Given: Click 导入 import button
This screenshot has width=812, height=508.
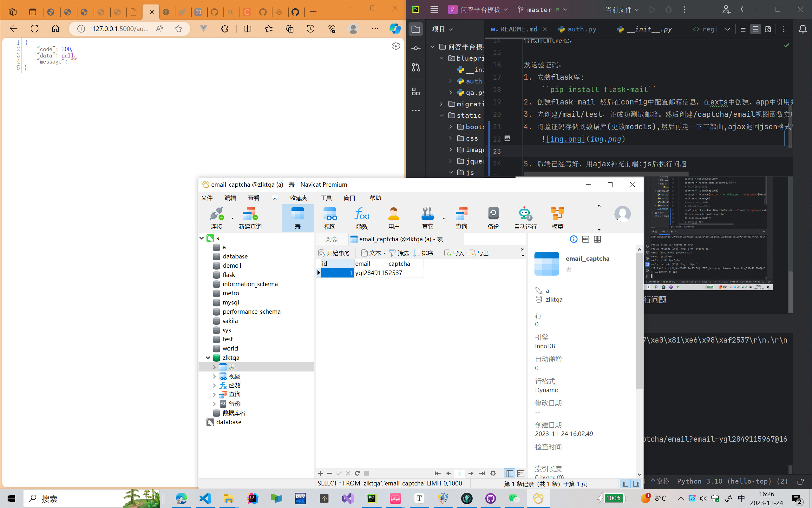Looking at the screenshot, I should click(x=454, y=253).
